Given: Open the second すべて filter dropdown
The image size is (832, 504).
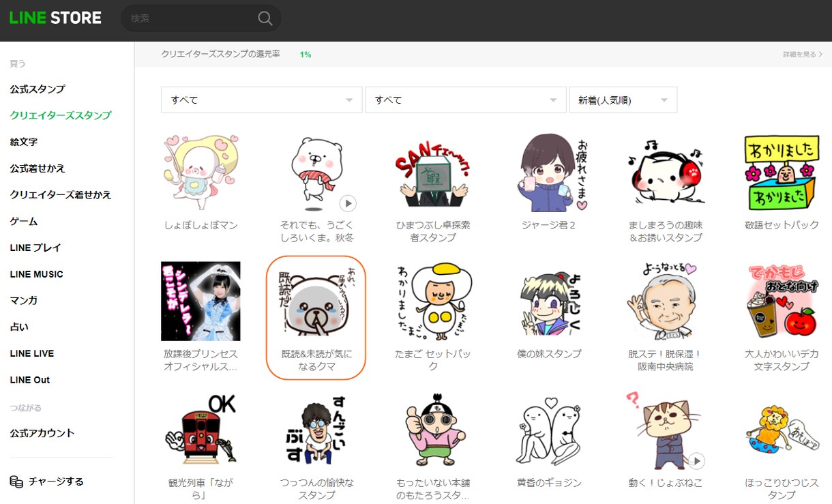Looking at the screenshot, I should pyautogui.click(x=466, y=100).
